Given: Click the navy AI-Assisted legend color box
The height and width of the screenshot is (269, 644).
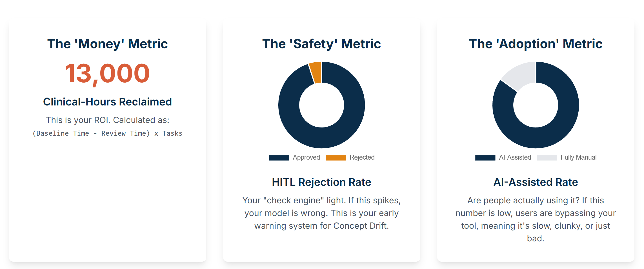Looking at the screenshot, I should pos(485,158).
